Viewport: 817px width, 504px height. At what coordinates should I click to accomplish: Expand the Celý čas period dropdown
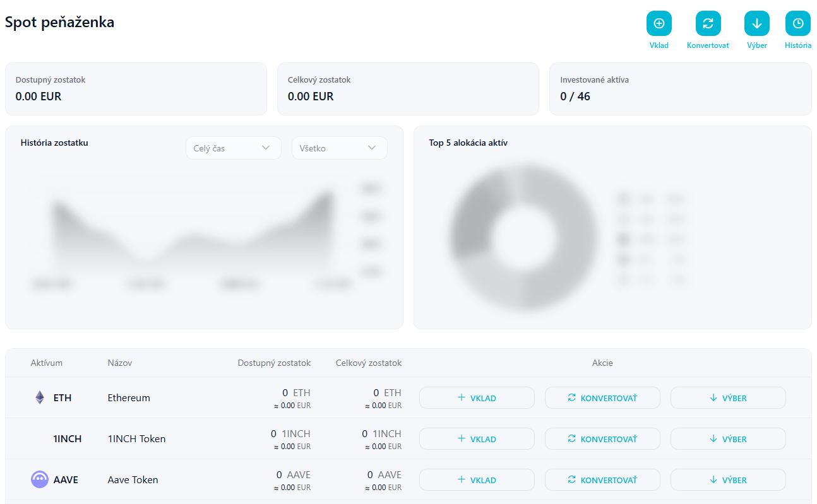pyautogui.click(x=233, y=148)
